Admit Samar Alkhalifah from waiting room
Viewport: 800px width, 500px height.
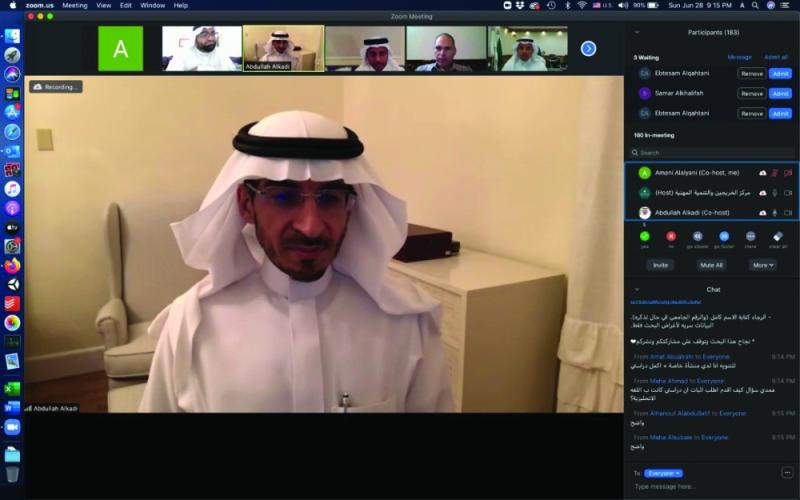[x=780, y=94]
